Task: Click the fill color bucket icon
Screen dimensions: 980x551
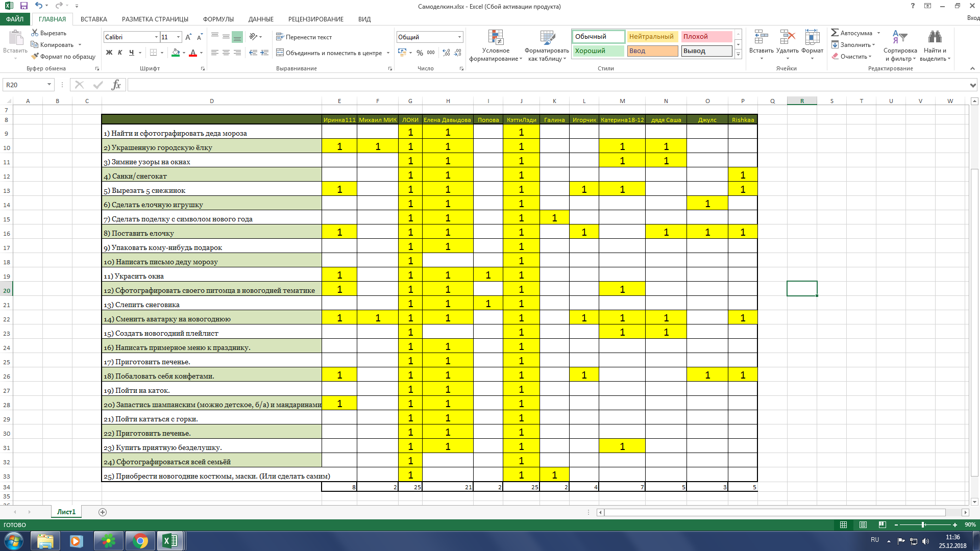Action: point(176,53)
